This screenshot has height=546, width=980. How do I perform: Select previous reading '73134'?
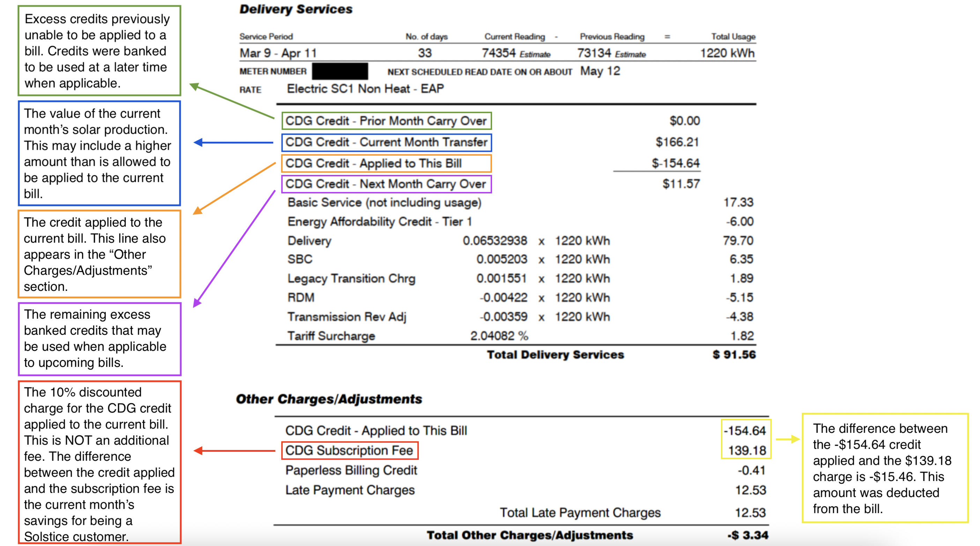[x=594, y=53]
